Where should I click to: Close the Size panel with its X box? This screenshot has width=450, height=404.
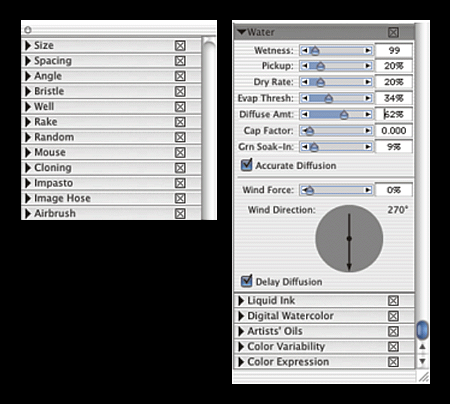coord(180,45)
